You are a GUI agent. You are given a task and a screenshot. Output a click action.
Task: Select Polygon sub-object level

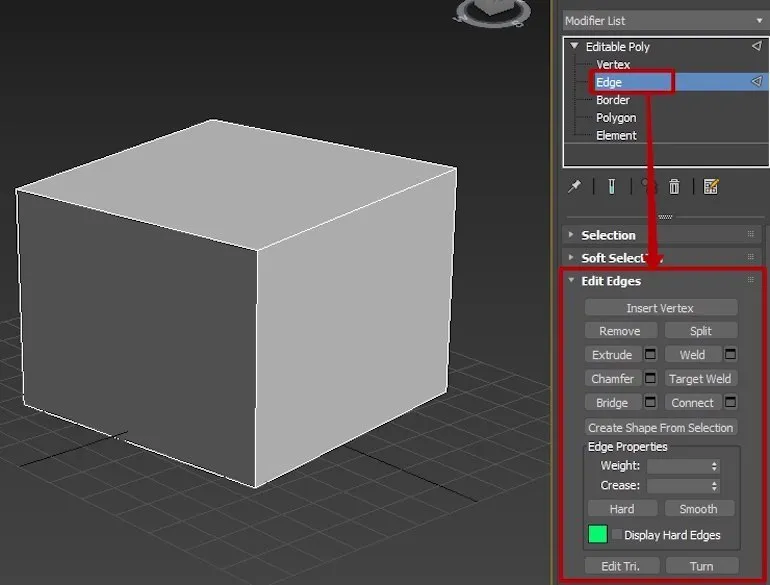click(615, 118)
